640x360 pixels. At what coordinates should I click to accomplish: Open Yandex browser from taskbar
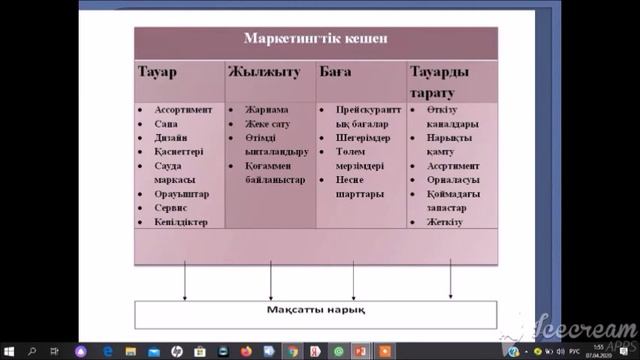point(315,351)
